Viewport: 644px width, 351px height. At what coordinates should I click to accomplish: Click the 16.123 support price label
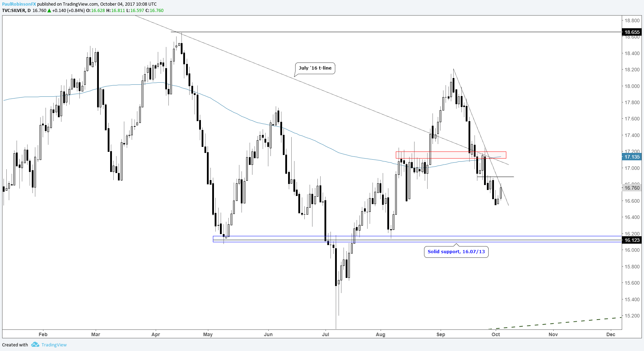click(632, 240)
